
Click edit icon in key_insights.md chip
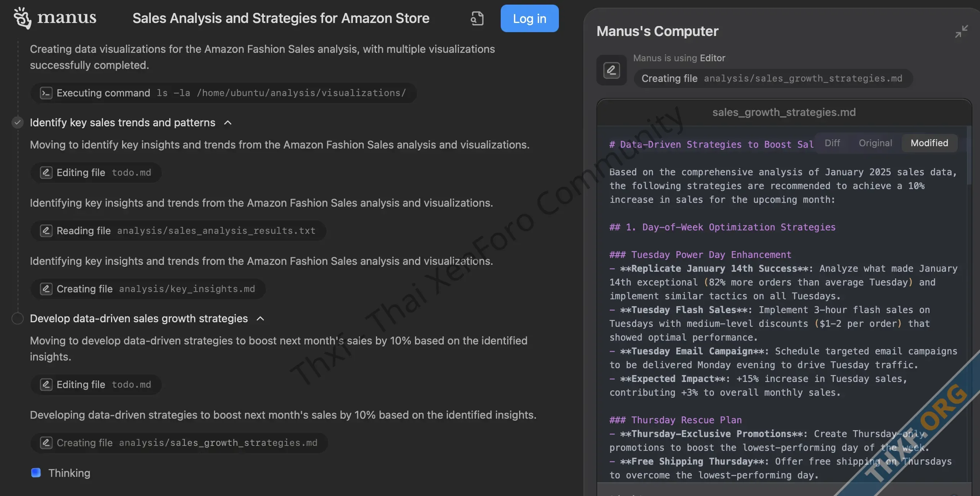click(46, 289)
